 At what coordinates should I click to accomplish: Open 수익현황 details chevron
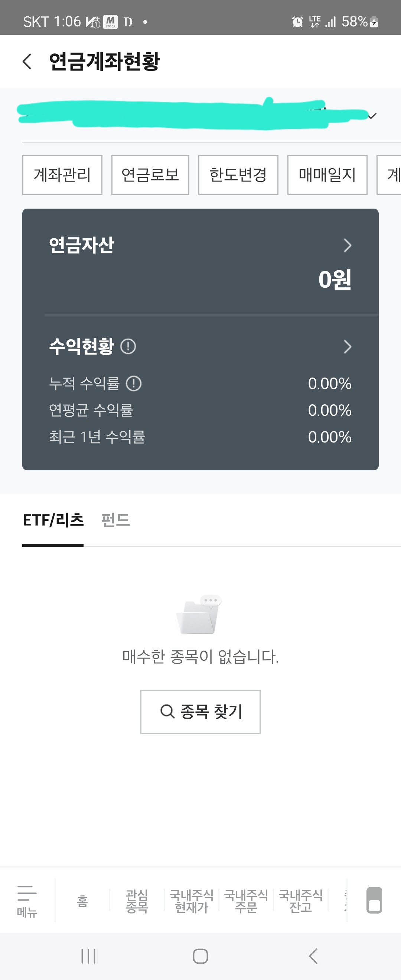pos(347,347)
